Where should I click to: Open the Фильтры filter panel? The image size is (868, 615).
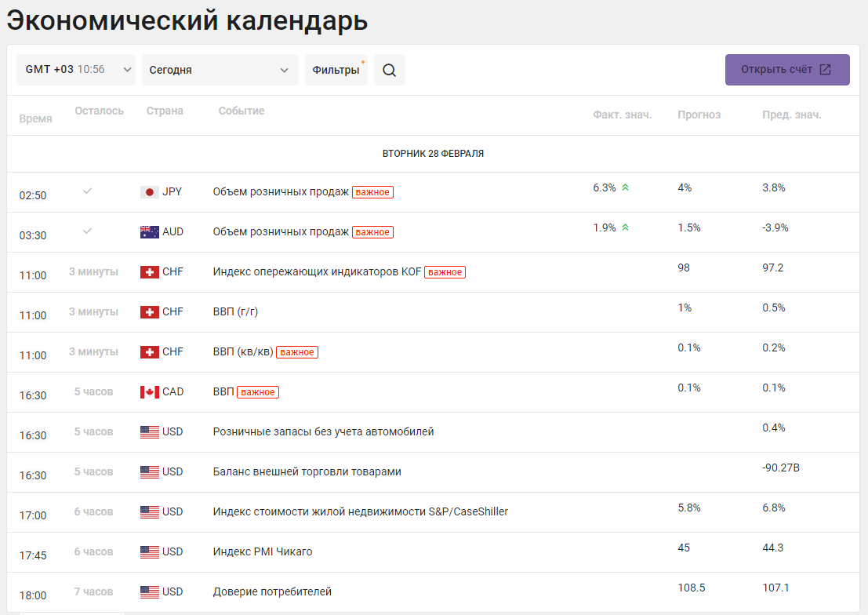336,70
